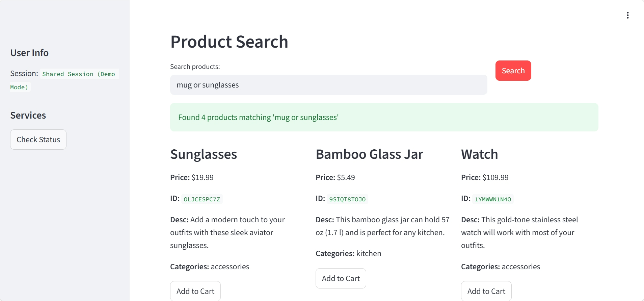
Task: Click the User Info sidebar heading
Action: click(x=29, y=53)
